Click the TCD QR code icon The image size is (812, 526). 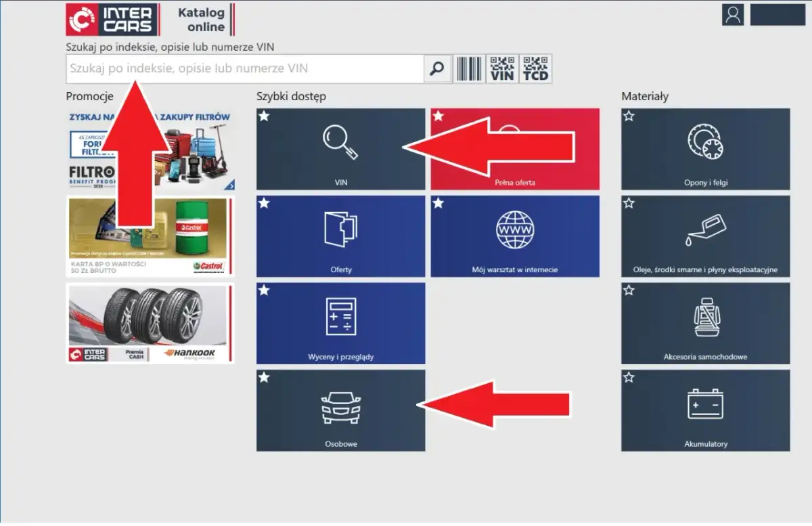[535, 68]
